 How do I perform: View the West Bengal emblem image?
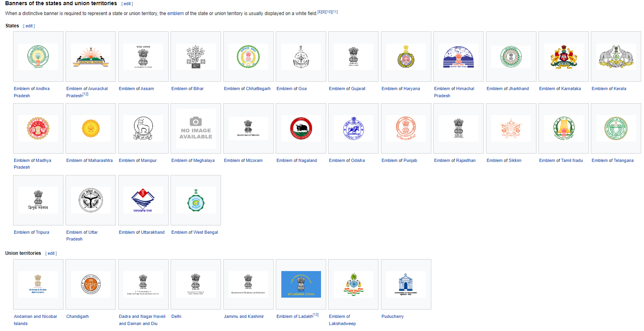tap(196, 200)
